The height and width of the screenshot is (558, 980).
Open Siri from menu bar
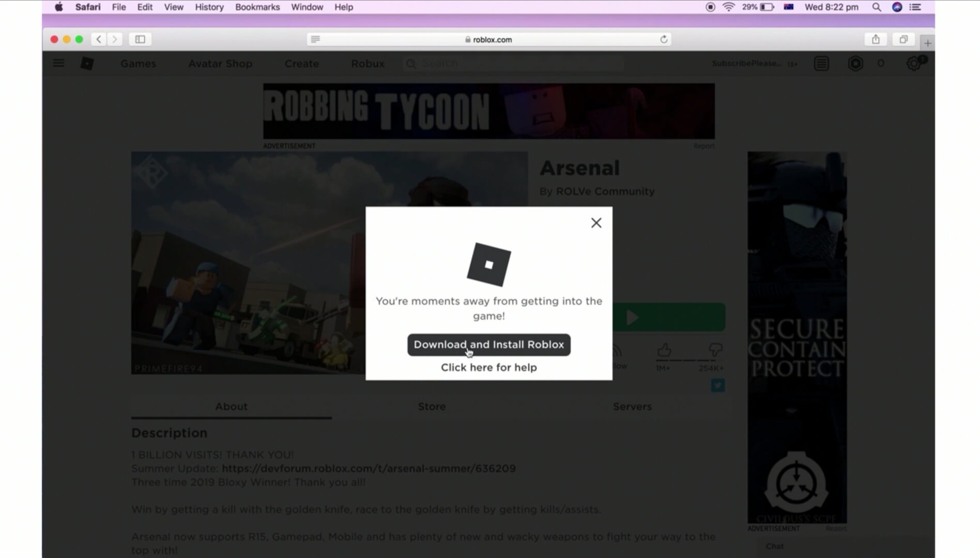pos(897,7)
